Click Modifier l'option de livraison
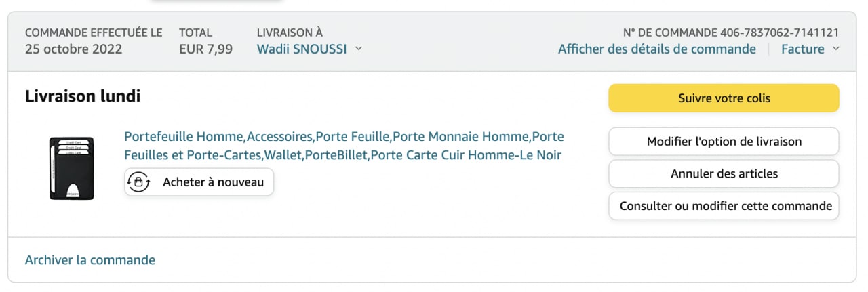 (x=724, y=142)
